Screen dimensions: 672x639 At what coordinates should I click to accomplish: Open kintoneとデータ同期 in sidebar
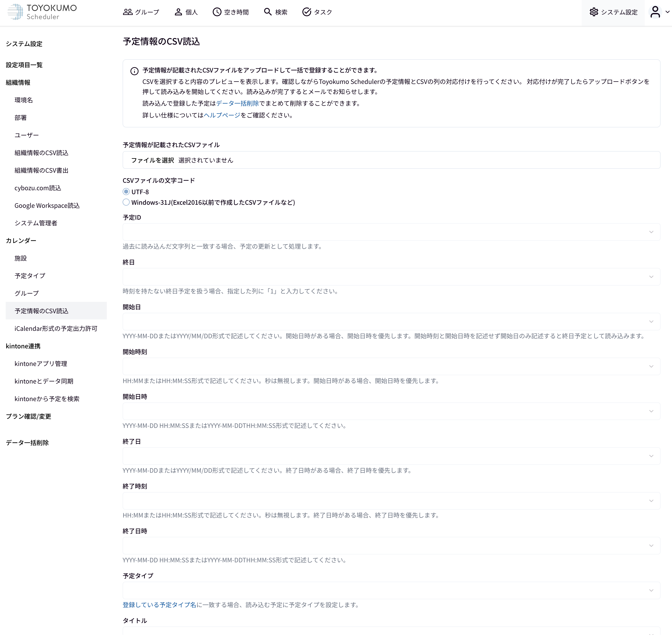pos(44,381)
